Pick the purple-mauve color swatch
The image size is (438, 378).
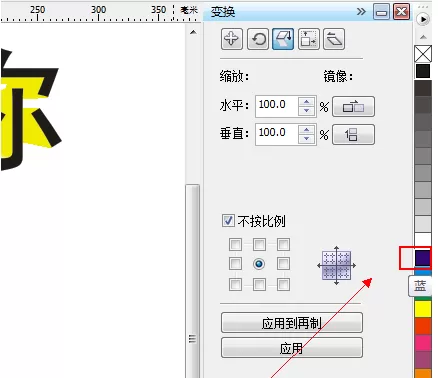pyautogui.click(x=423, y=360)
